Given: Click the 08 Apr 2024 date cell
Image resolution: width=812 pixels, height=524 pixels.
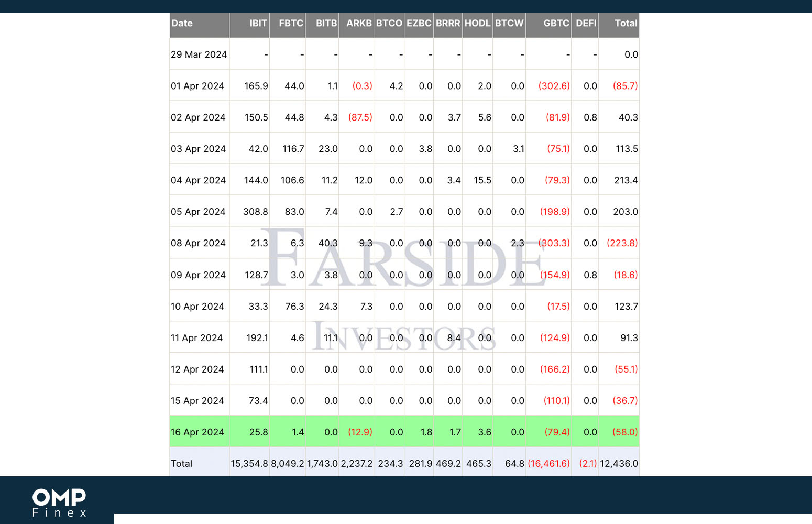Looking at the screenshot, I should coord(198,243).
